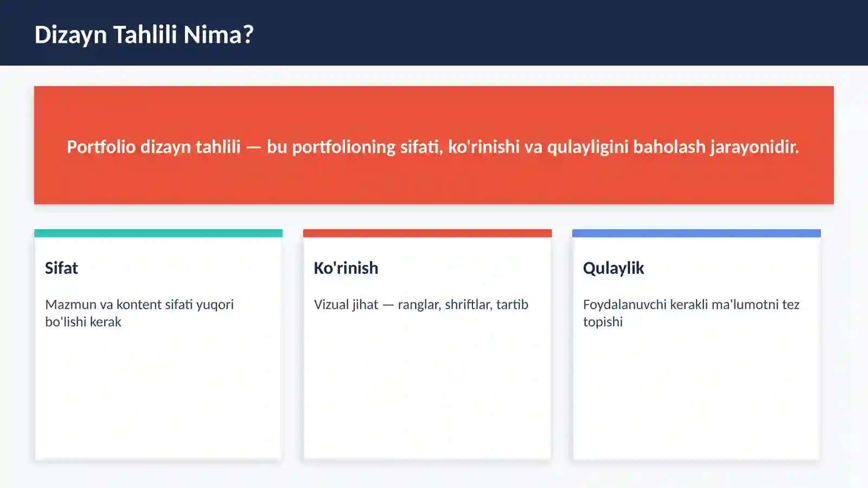
Task: Select text 'Vizual jihat — ranglar, shriftlar, tartib'
Action: (421, 305)
